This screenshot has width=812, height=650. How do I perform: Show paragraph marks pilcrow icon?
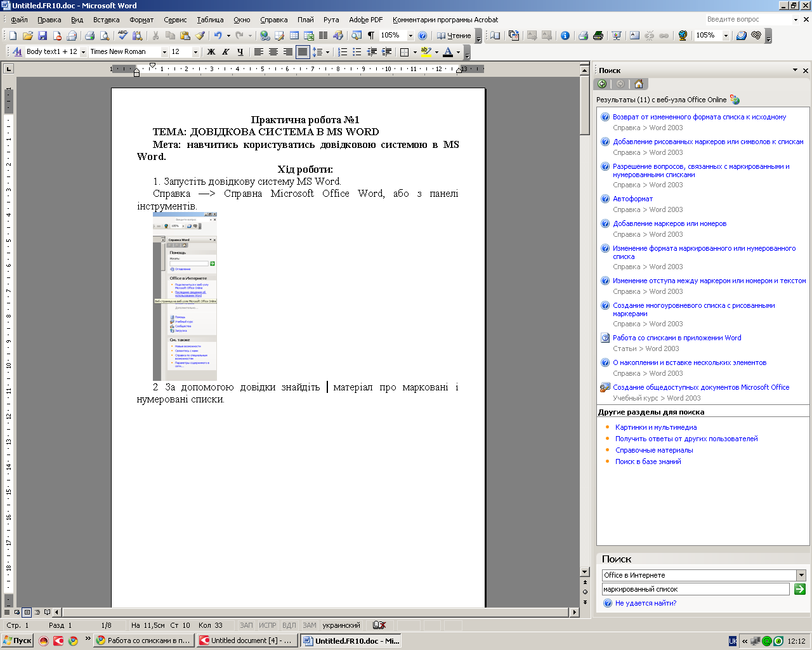pos(371,36)
